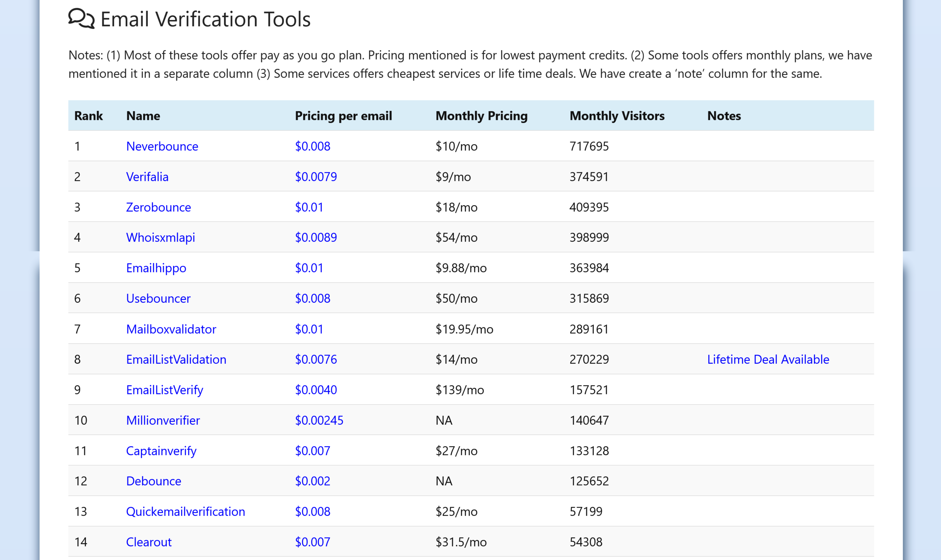941x560 pixels.
Task: Visit the Zerobounce tool link
Action: click(159, 207)
